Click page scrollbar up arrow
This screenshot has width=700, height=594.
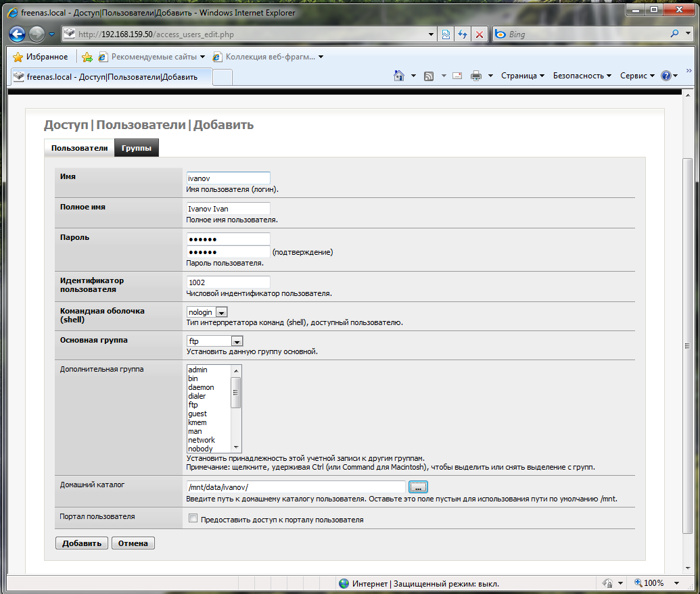pos(688,95)
